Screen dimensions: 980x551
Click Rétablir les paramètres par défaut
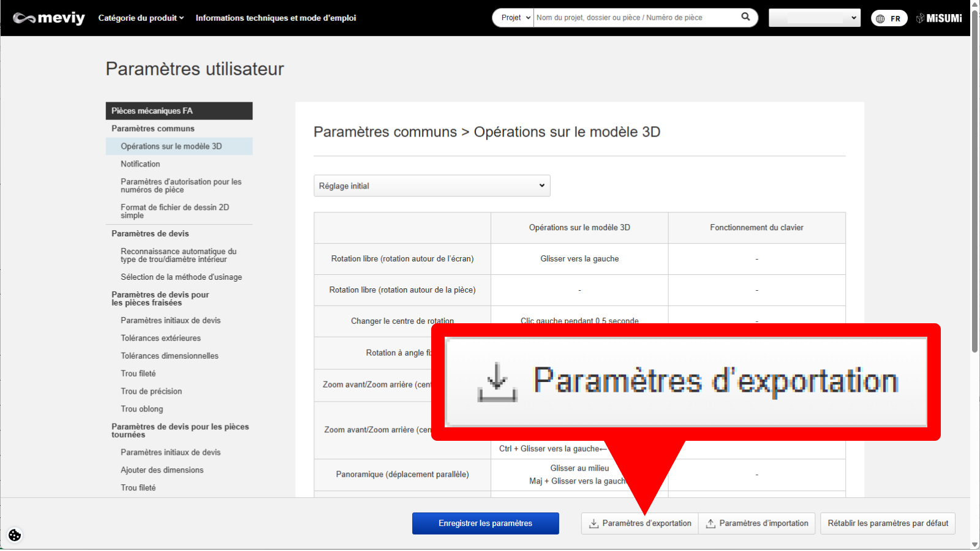click(888, 523)
